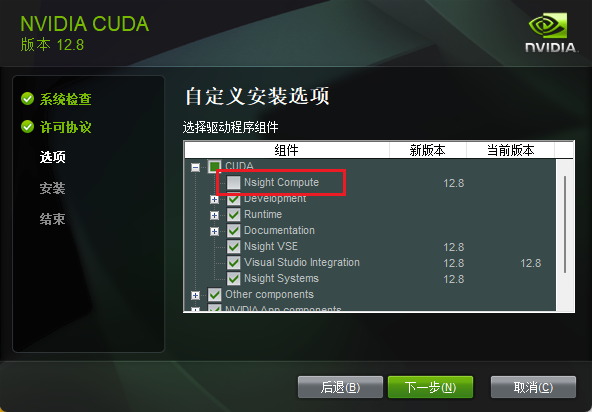Expand the Development subtree
592x412 pixels.
coord(214,199)
